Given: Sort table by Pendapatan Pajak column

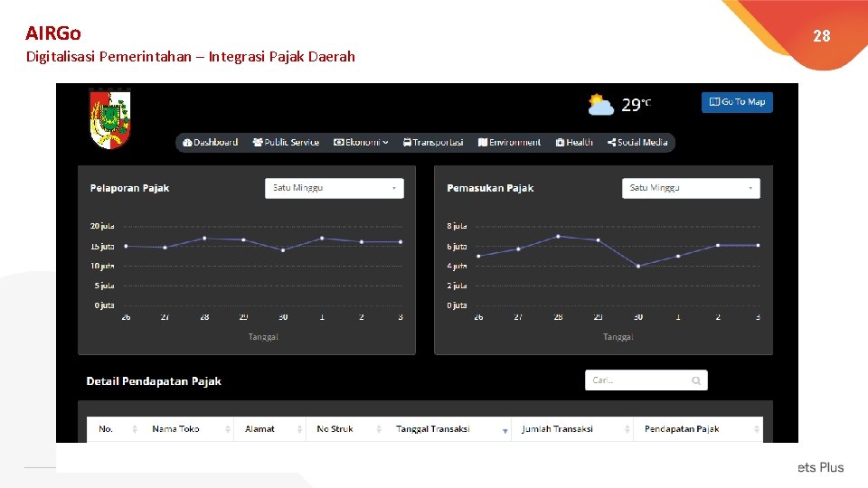Looking at the screenshot, I should pyautogui.click(x=699, y=428).
